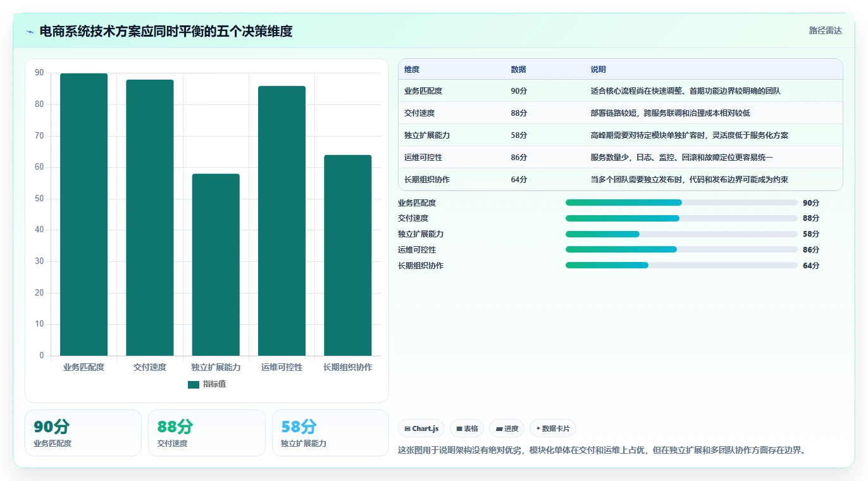This screenshot has height=481, width=868.
Task: Select the 业务匹配度 bar in the chart
Action: coord(84,215)
